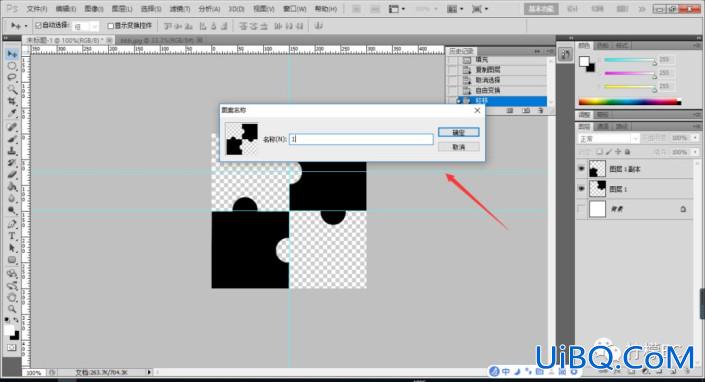
Task: Toggle lock transparent pixels in Layers panel
Action: point(599,152)
